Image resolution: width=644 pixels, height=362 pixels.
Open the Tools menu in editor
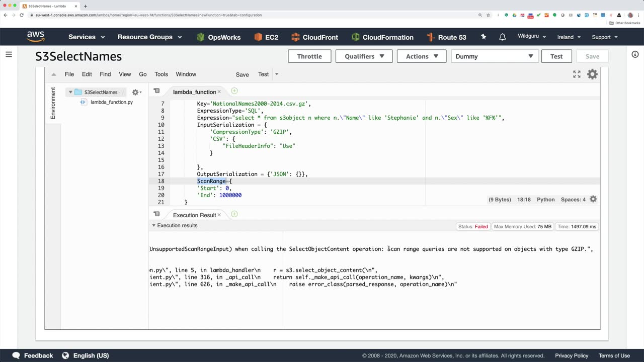161,74
